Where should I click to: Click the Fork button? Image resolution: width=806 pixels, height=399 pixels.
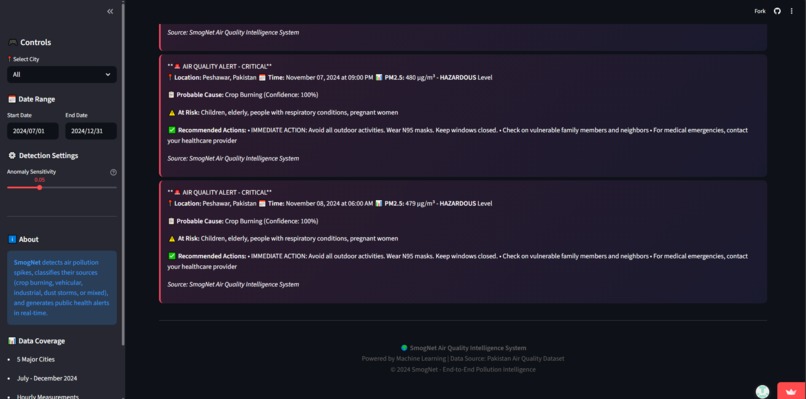tap(760, 11)
